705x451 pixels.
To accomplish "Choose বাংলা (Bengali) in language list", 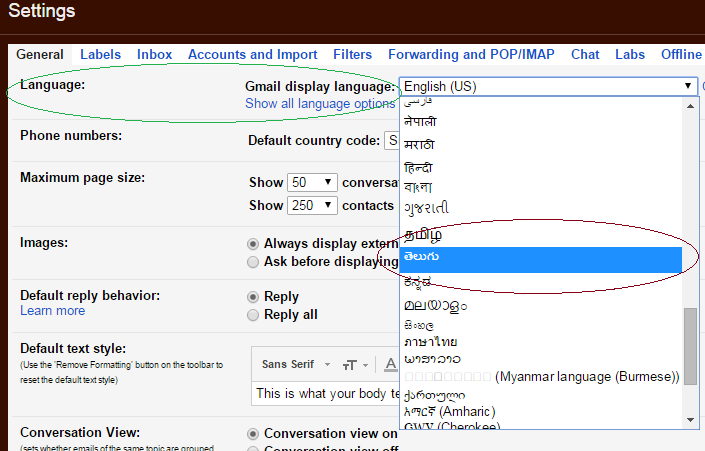I will coord(540,187).
